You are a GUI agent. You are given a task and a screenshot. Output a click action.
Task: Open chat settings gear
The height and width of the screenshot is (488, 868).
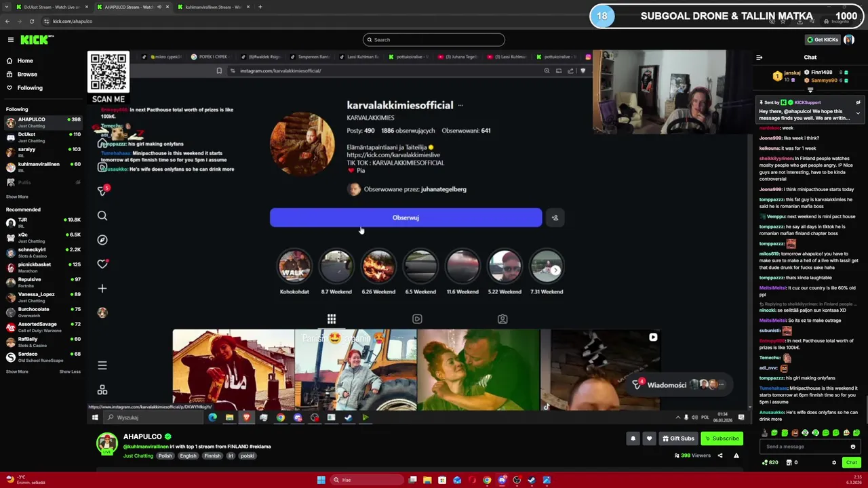(x=834, y=462)
